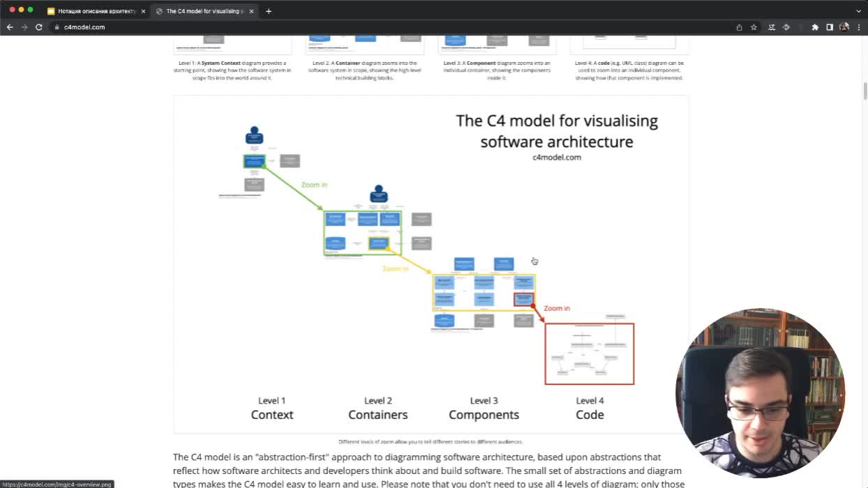The image size is (868, 488).
Task: Expand the tab search chevron
Action: [858, 11]
